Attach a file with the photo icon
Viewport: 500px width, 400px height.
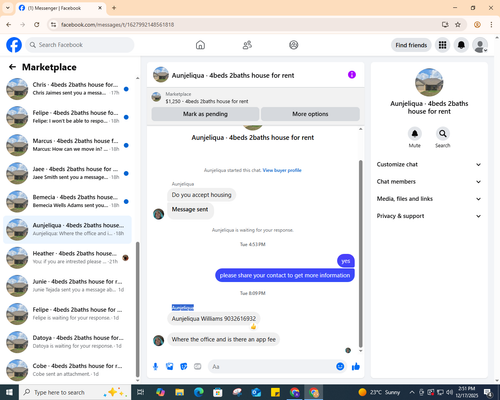click(x=170, y=367)
